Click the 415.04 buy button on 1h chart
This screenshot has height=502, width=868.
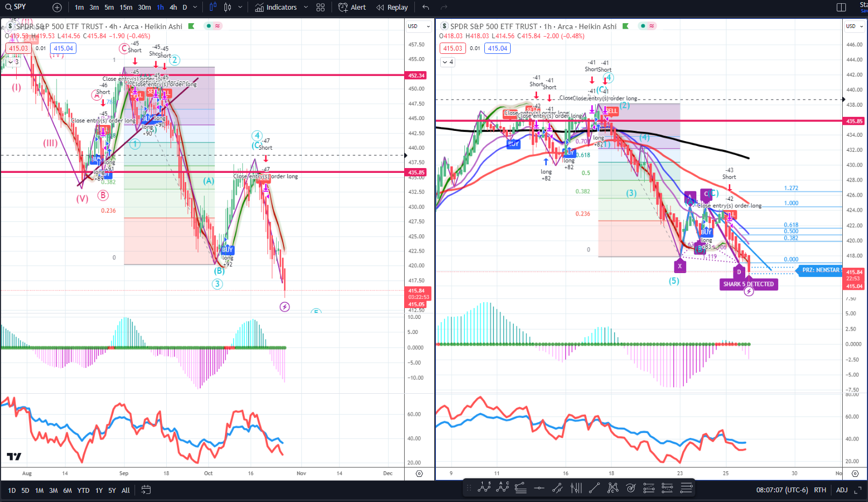498,48
